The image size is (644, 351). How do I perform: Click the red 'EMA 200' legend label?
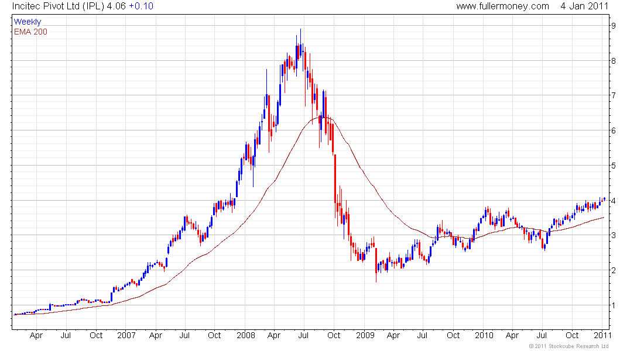(31, 32)
